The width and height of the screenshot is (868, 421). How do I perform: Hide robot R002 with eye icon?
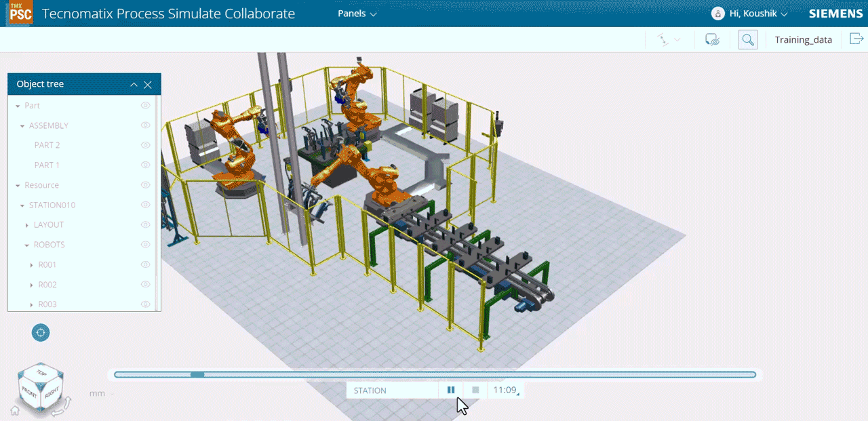pos(145,285)
